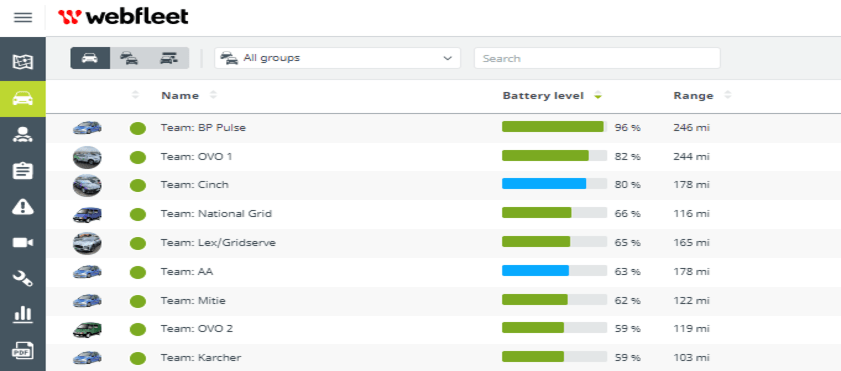Select the Vehicles car icon in sidebar

(23, 99)
